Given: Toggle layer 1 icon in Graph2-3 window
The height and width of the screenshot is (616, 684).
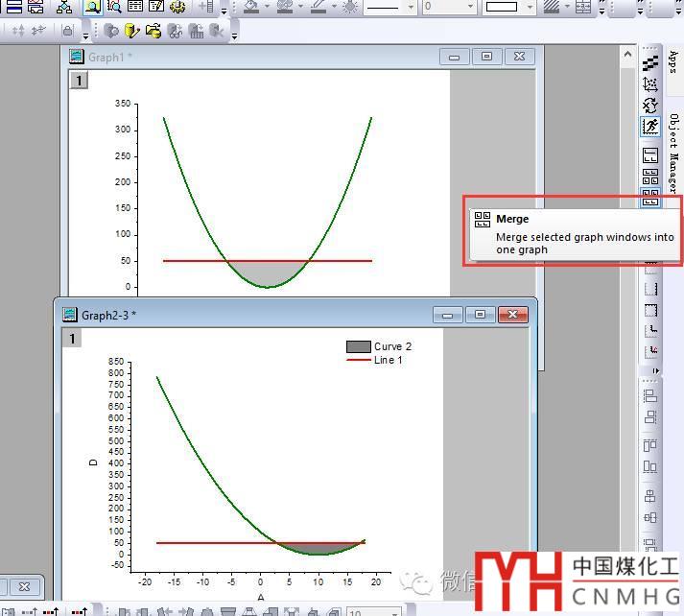Looking at the screenshot, I should [72, 338].
